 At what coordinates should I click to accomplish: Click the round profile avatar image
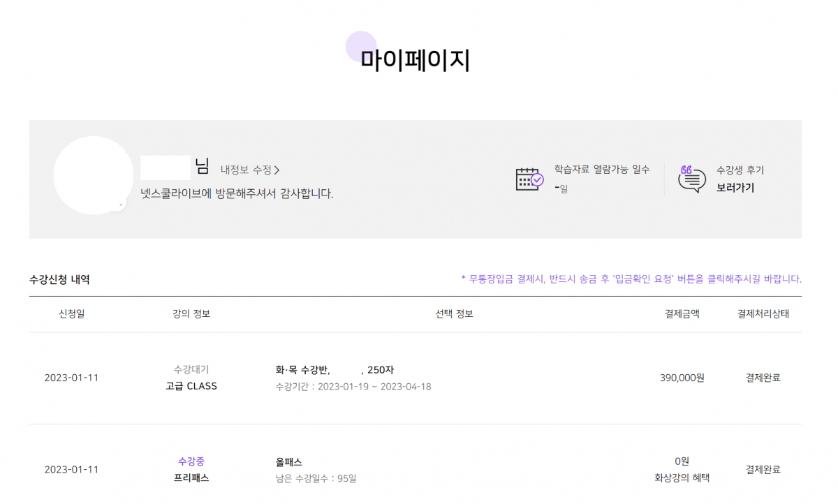tap(93, 175)
